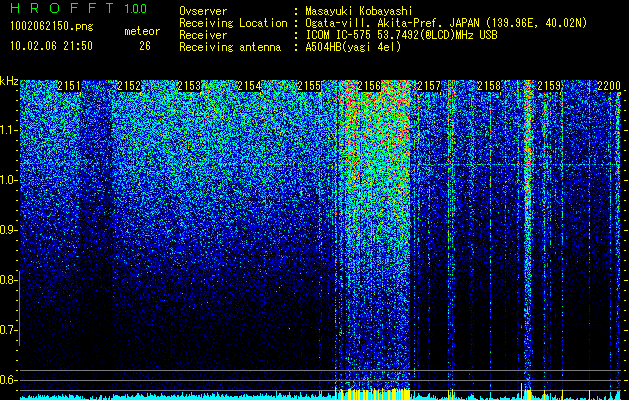This screenshot has width=629, height=400.
Task: Click the meteor label
Action: tap(142, 31)
